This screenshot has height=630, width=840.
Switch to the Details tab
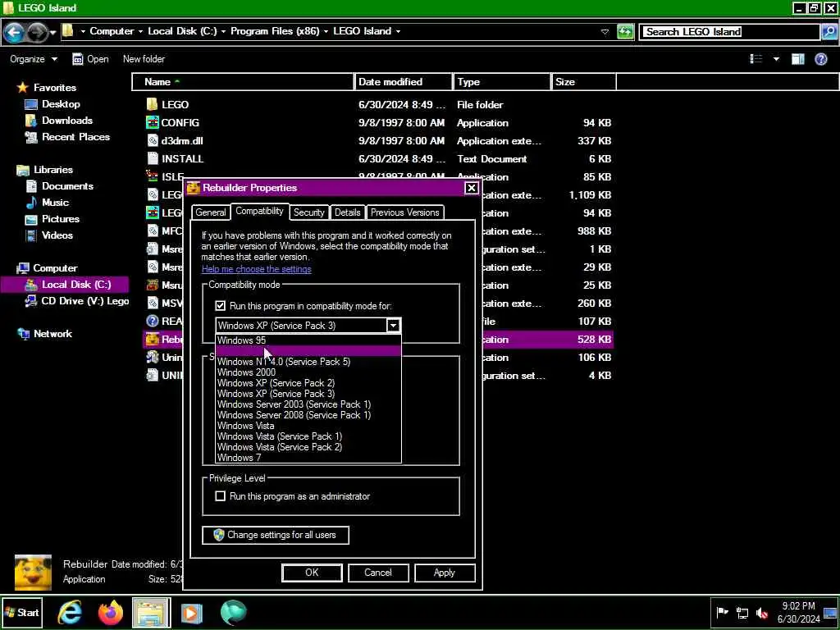point(348,212)
